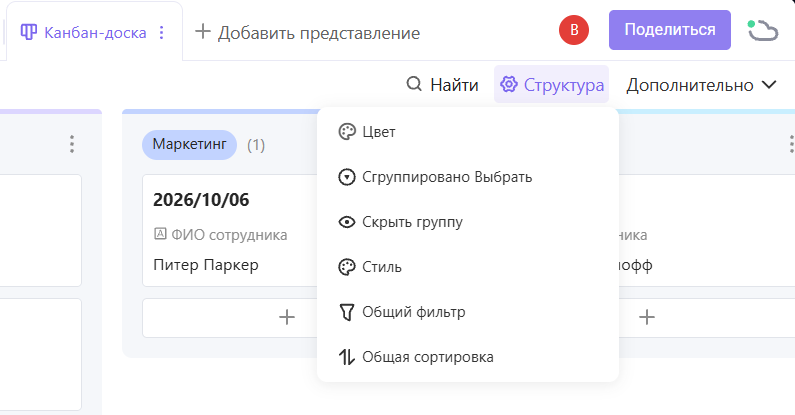Viewport: 795px width, 415px height.
Task: Select Общая сортировка menu option
Action: 467,357
